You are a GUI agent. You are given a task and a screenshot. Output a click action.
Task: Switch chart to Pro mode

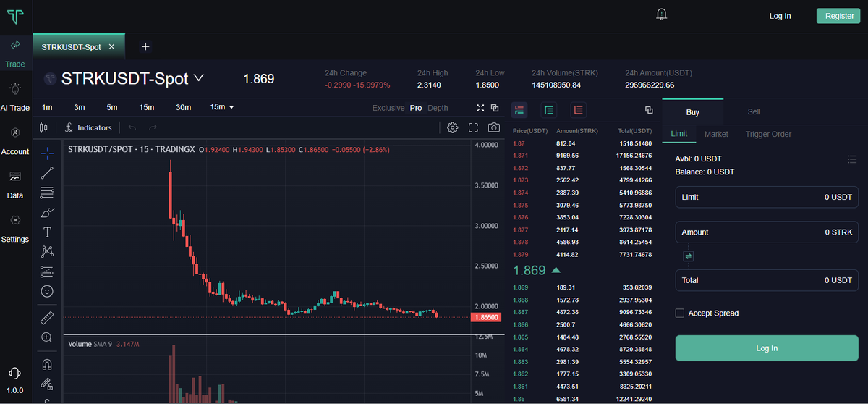point(416,108)
